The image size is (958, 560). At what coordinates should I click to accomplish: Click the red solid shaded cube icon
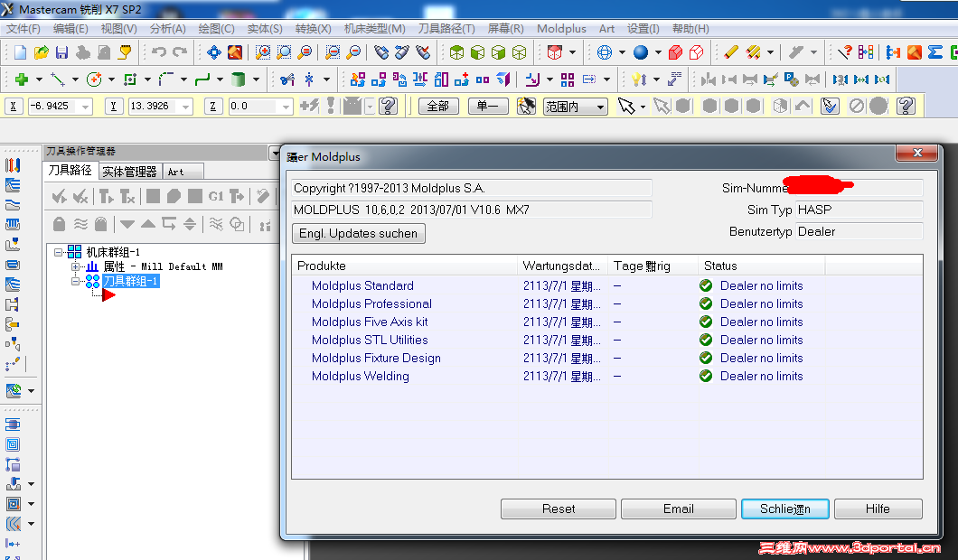pyautogui.click(x=675, y=52)
